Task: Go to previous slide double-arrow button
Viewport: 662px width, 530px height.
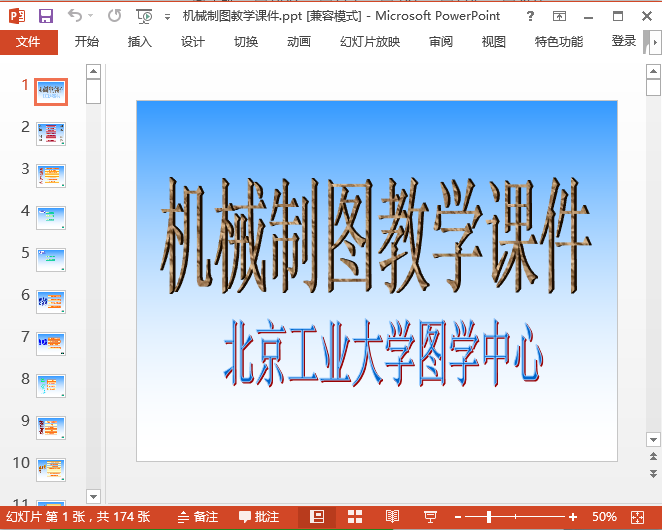Action: (653, 456)
